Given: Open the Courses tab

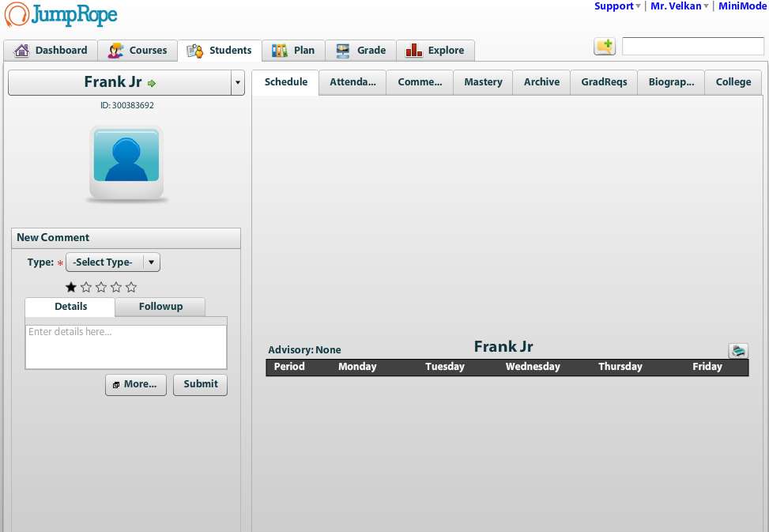Looking at the screenshot, I should click(x=138, y=50).
